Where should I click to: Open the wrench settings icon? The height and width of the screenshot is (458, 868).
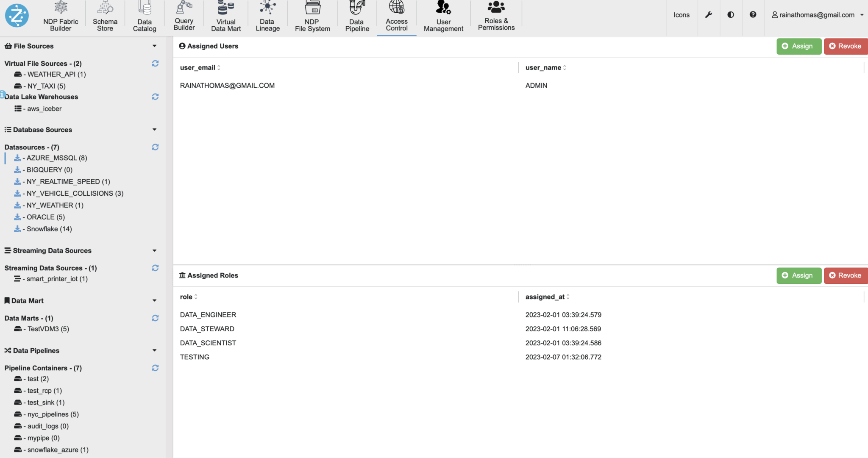pos(709,15)
